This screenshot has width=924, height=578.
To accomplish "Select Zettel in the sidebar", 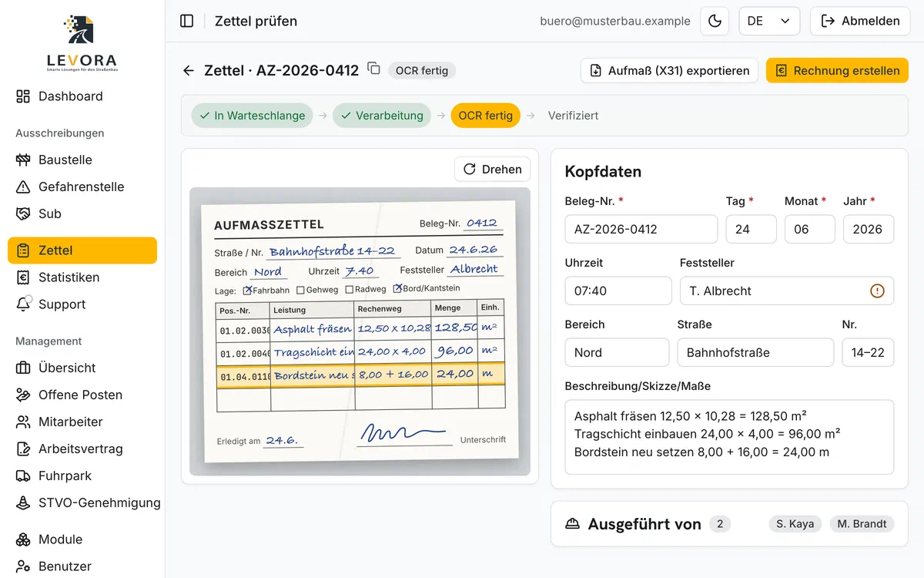I will [82, 250].
